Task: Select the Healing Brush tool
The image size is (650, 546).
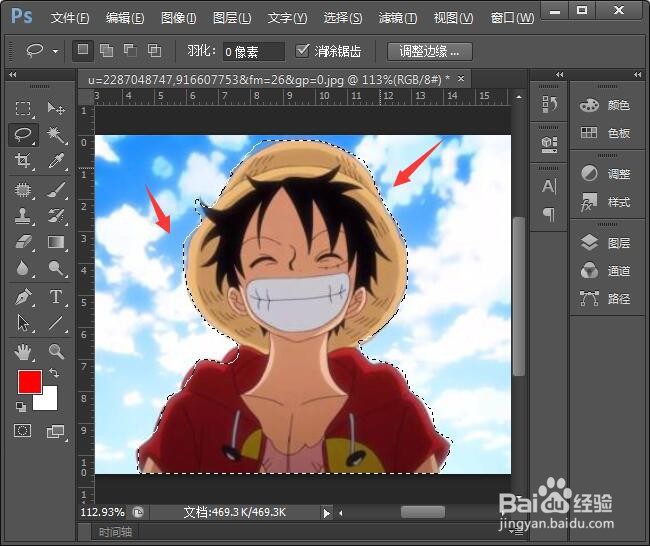Action: point(23,190)
